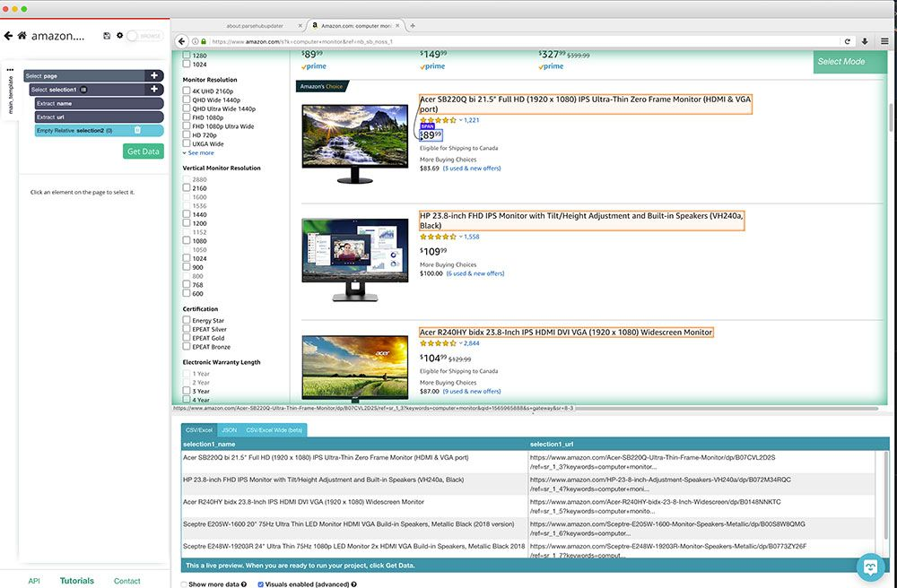Open rating dropdown beside 2,844 reviews
Image resolution: width=897 pixels, height=588 pixels.
point(460,343)
